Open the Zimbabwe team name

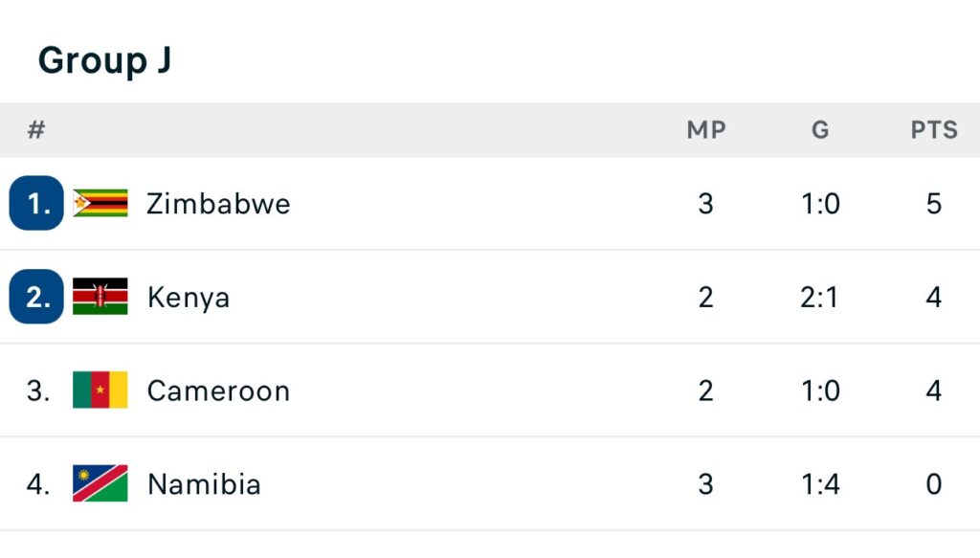[218, 204]
